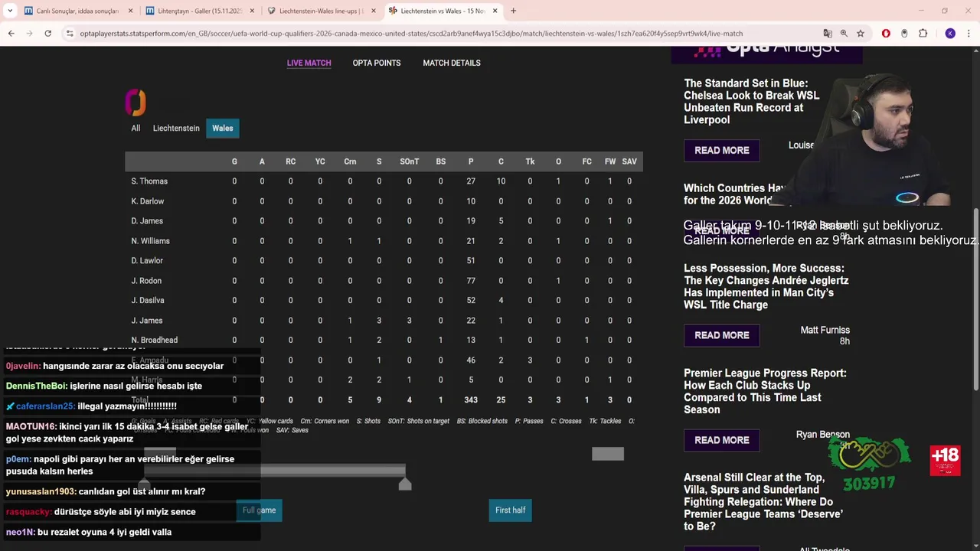Close the Lihtenştayn - Galler tab
Image resolution: width=980 pixels, height=551 pixels.
tap(252, 11)
